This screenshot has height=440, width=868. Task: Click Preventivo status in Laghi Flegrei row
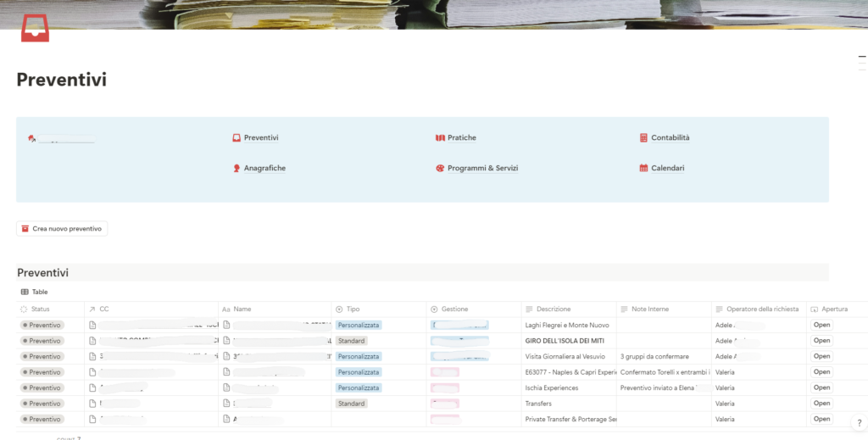[42, 326]
